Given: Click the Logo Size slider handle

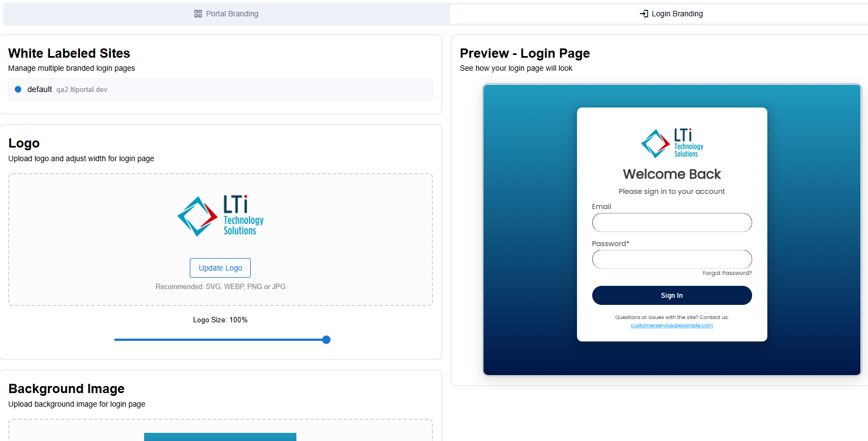Looking at the screenshot, I should click(326, 340).
